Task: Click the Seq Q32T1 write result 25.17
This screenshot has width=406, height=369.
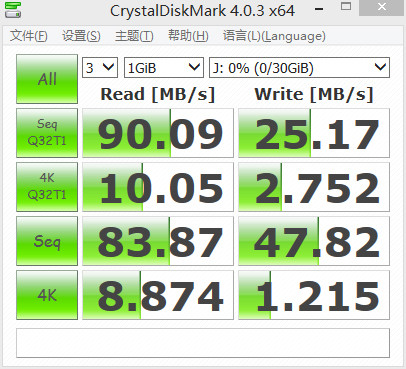Action: click(314, 133)
